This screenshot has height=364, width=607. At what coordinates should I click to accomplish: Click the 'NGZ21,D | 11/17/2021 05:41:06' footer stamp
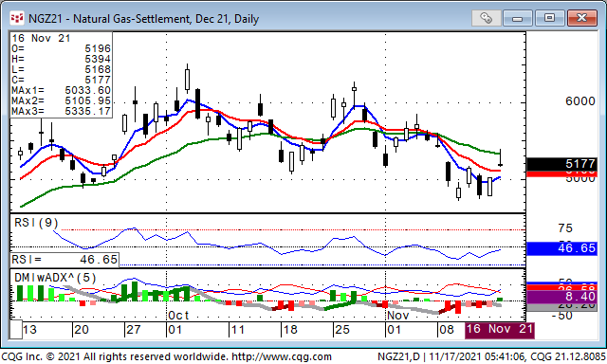coord(451,356)
